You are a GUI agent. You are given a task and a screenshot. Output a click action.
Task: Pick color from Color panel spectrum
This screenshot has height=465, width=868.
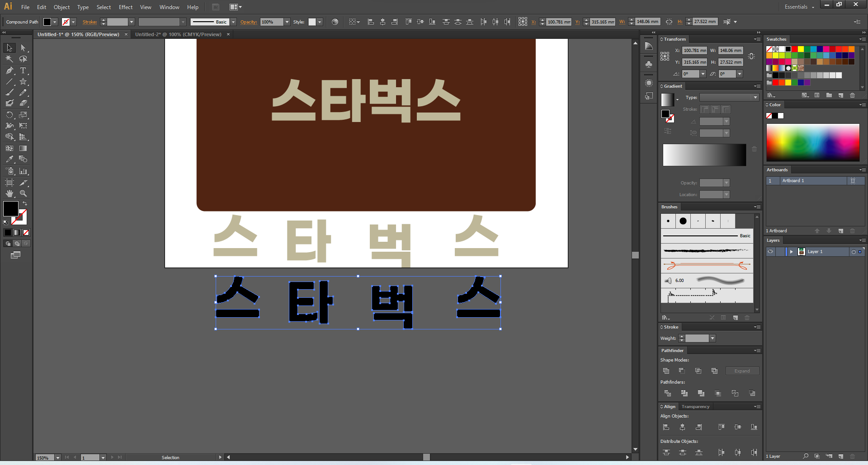[x=813, y=143]
